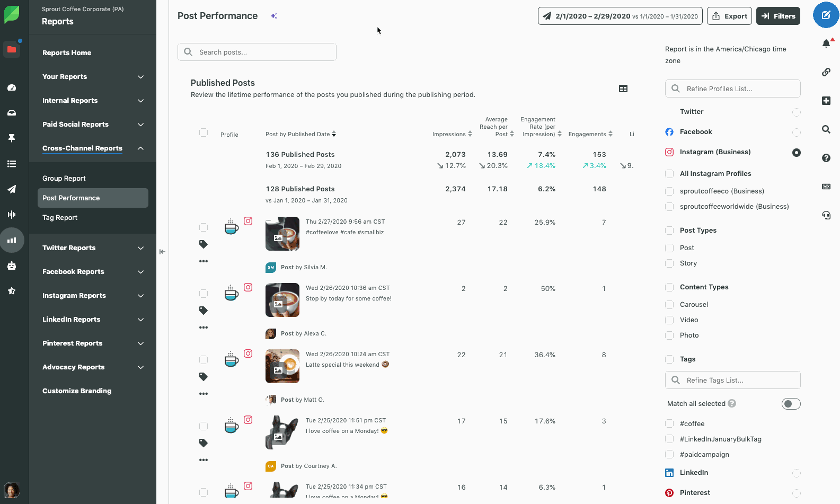Open the help question mark icon
The width and height of the screenshot is (840, 504).
pos(826,158)
